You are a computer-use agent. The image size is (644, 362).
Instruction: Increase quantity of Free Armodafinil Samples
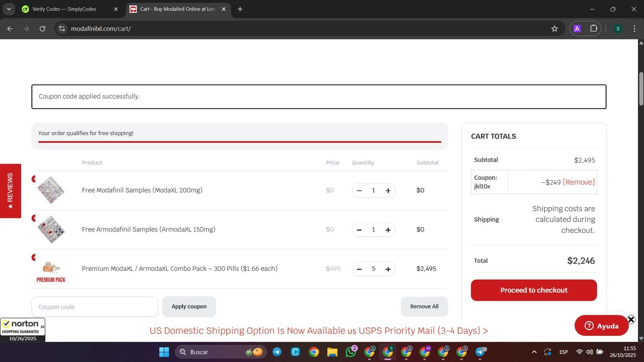(x=388, y=230)
